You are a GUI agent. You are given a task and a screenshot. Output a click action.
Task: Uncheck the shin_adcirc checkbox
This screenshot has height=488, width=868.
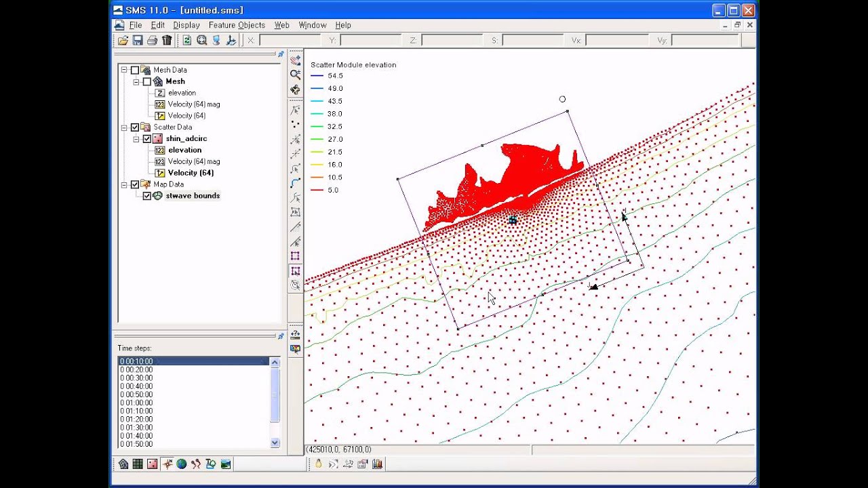[x=147, y=139]
